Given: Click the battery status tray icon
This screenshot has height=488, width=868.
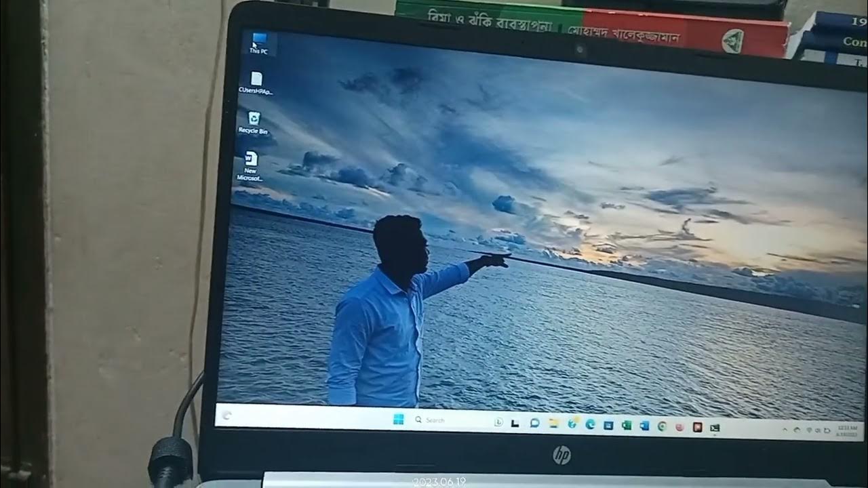Looking at the screenshot, I should [x=827, y=431].
